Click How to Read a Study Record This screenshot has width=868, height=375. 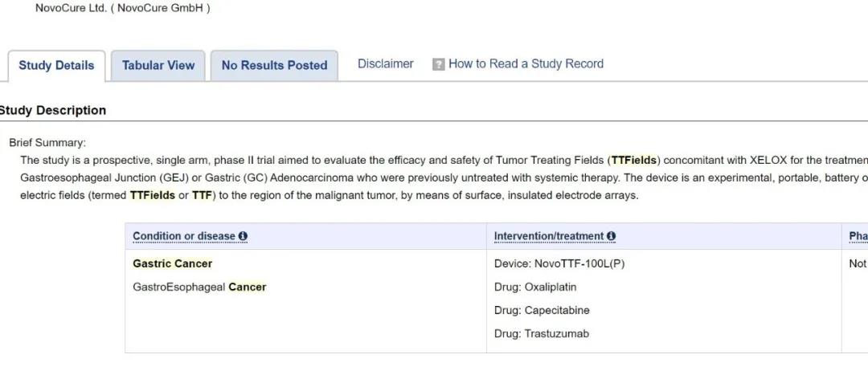pyautogui.click(x=526, y=63)
